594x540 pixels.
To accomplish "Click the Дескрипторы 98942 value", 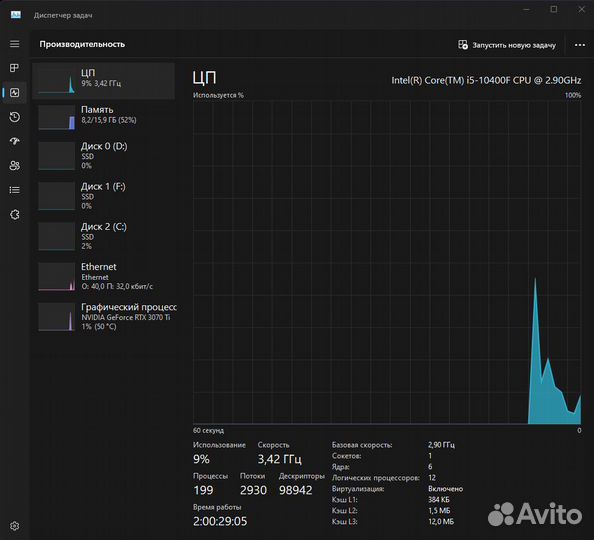I will tap(295, 490).
